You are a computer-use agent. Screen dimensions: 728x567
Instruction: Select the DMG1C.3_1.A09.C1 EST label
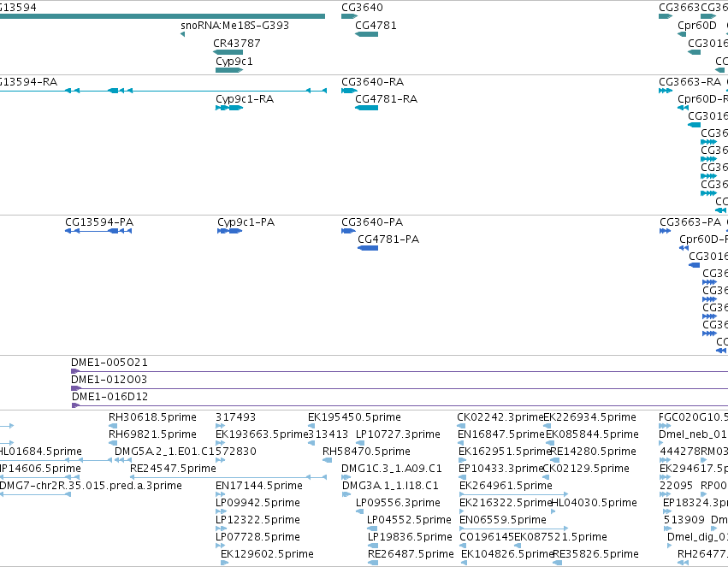point(392,469)
